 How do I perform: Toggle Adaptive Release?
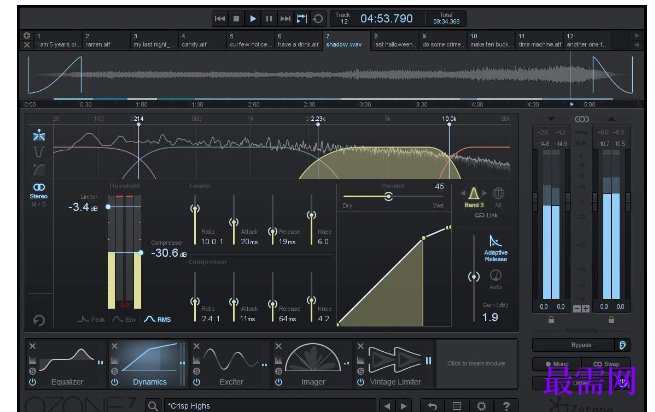click(496, 248)
